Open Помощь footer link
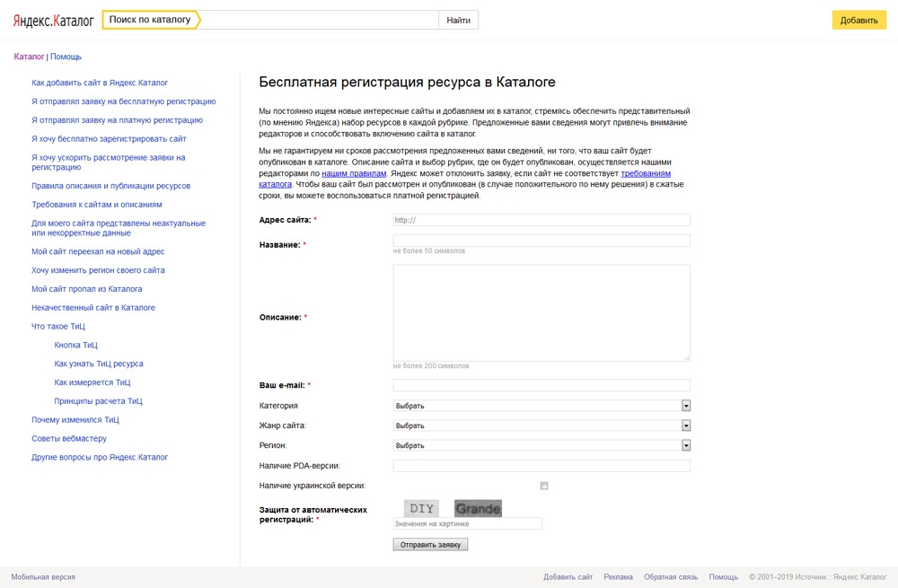The image size is (898, 588). point(723,577)
